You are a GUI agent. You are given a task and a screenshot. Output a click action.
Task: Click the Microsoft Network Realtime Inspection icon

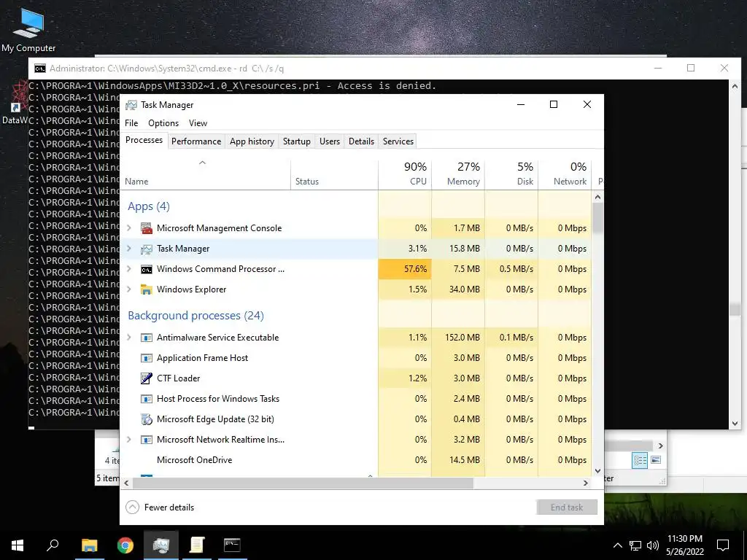[146, 440]
